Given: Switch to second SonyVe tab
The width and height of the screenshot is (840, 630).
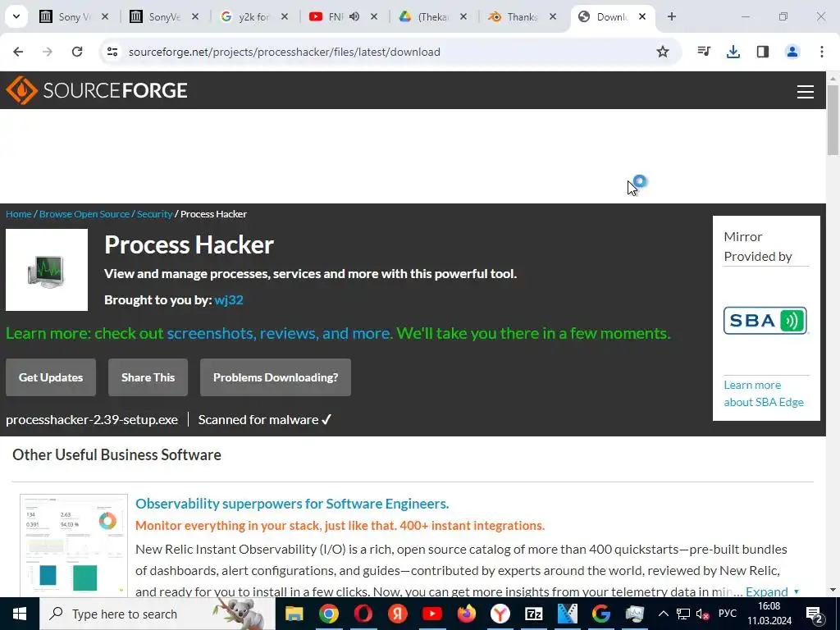Looking at the screenshot, I should click(164, 16).
